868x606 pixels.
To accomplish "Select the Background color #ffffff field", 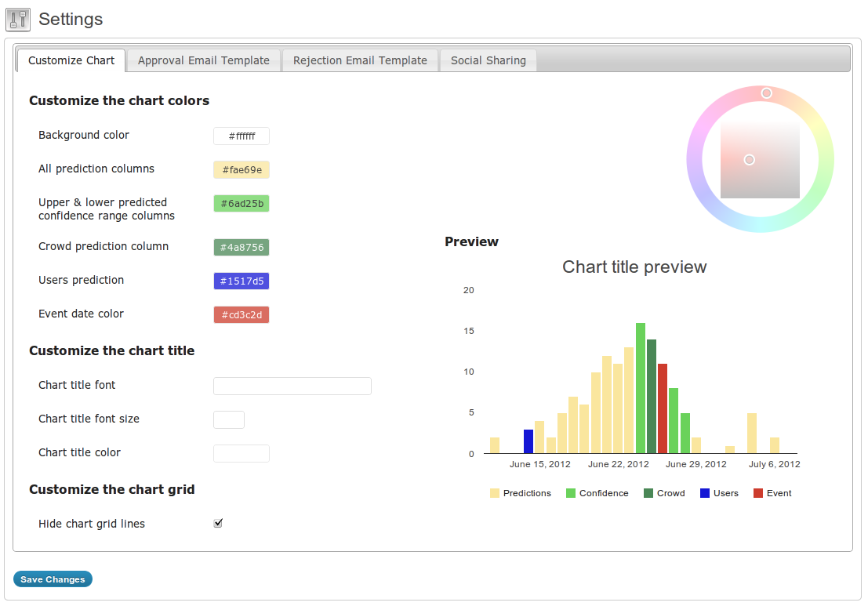I will point(242,136).
